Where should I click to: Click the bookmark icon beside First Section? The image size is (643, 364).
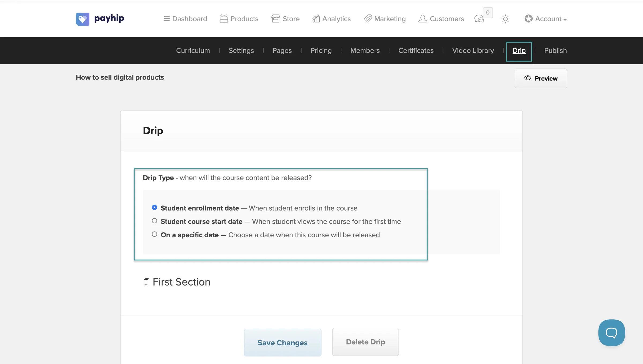click(x=146, y=282)
